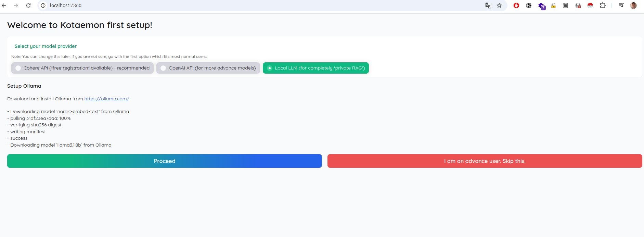Open the red stop-hand adblock extension
644x237 pixels.
click(516, 5)
